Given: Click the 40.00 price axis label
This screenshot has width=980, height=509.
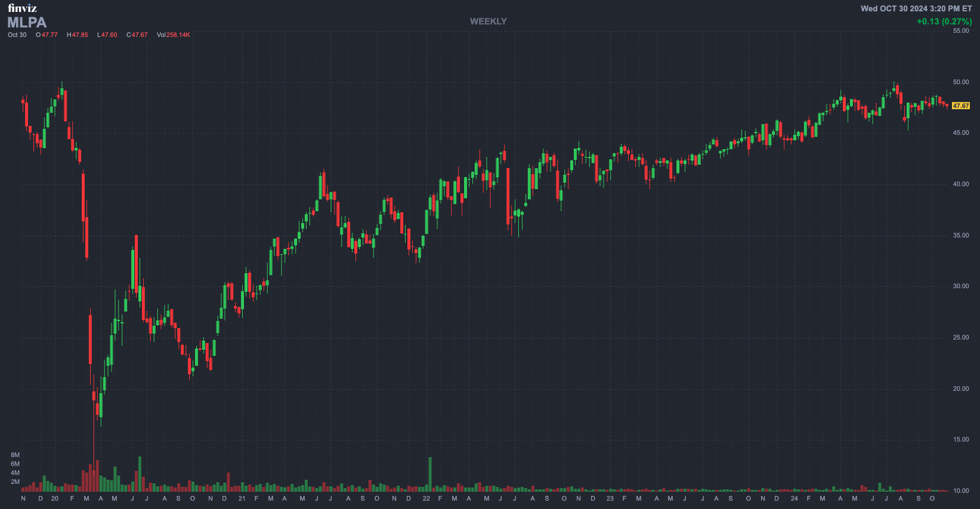Looking at the screenshot, I should pos(961,184).
